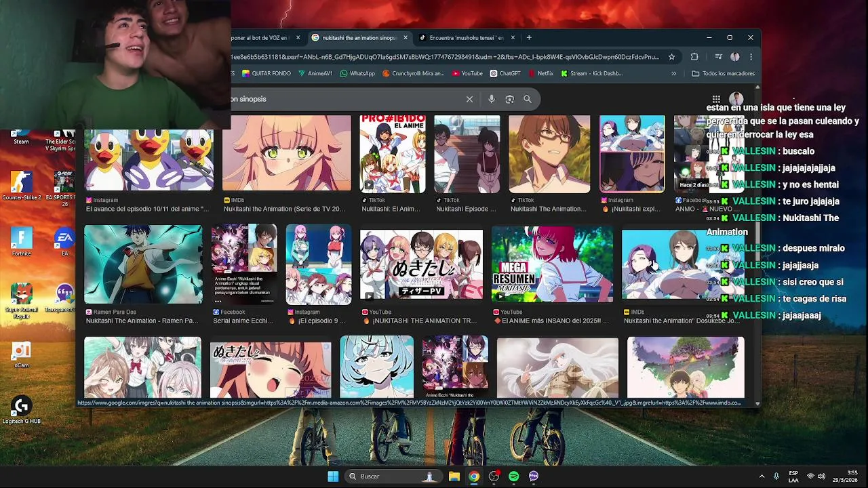
Task: Close the 'Encuentra mushoku tensei' tab
Action: click(513, 38)
